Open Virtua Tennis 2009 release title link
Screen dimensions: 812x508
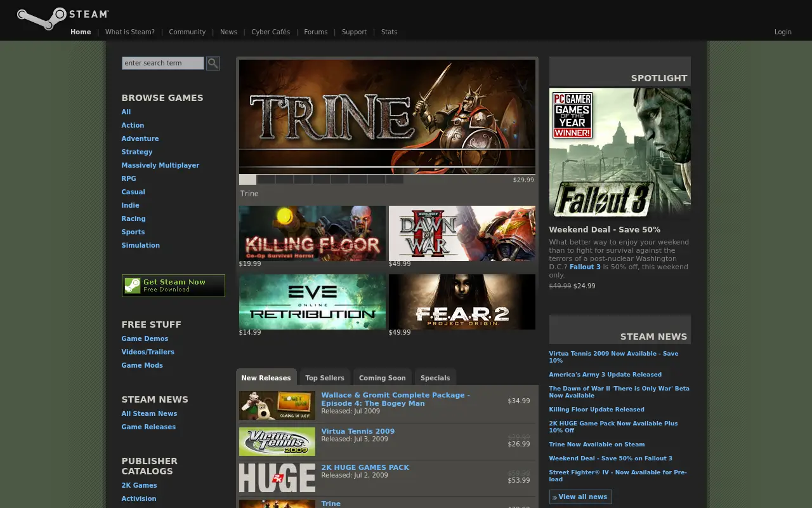tap(358, 431)
